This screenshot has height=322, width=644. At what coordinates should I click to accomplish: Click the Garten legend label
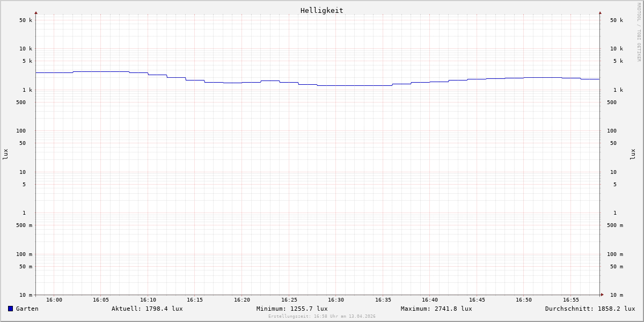pyautogui.click(x=27, y=309)
